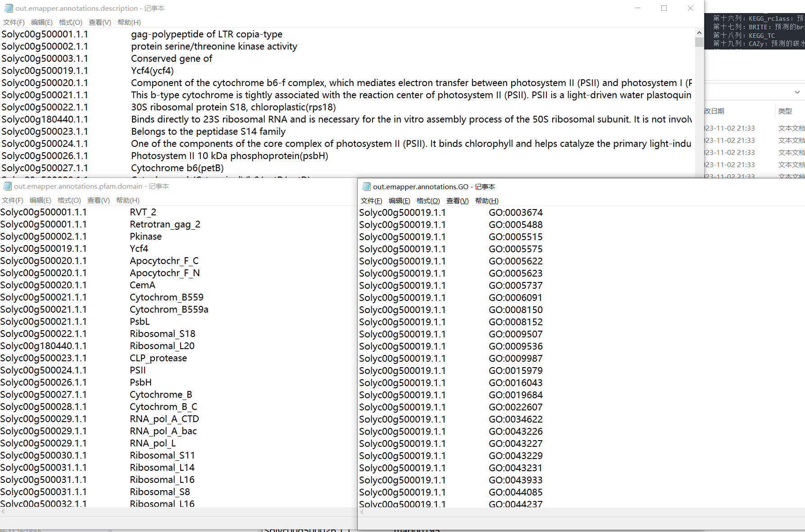Click 'Ribosomal_L20' domain entry
The width and height of the screenshot is (805, 532).
pyautogui.click(x=162, y=346)
